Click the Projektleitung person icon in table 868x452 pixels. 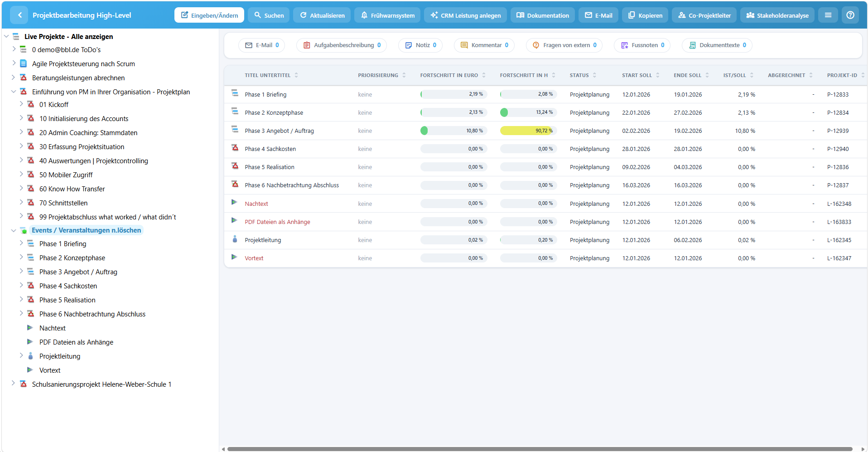(x=235, y=239)
